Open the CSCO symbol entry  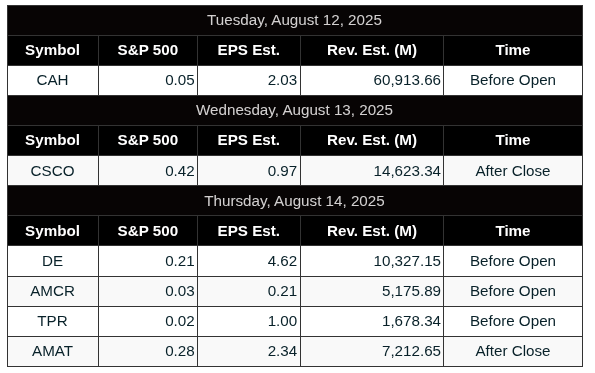[x=52, y=171]
